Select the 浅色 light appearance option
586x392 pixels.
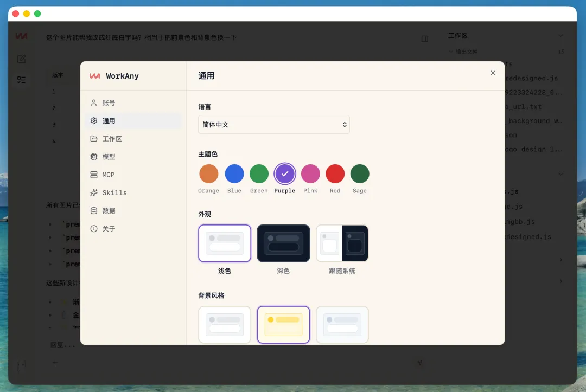pyautogui.click(x=224, y=243)
